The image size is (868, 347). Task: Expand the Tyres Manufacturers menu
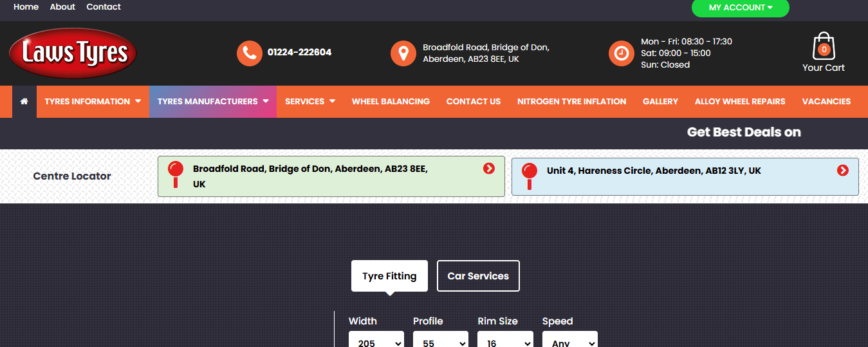(x=213, y=102)
